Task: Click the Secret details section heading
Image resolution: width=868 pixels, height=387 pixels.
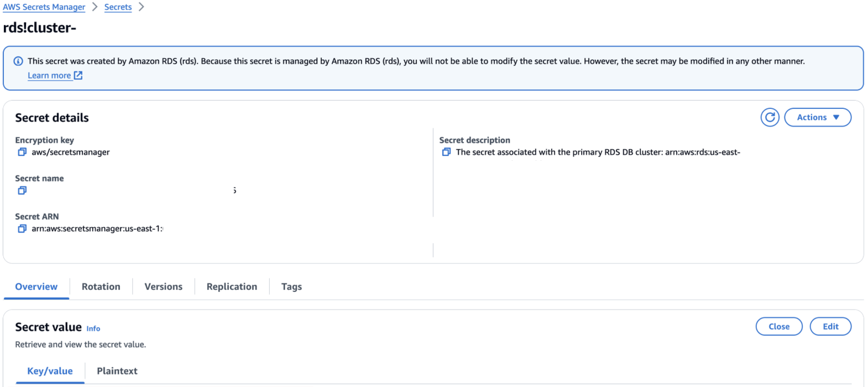Action: tap(52, 118)
